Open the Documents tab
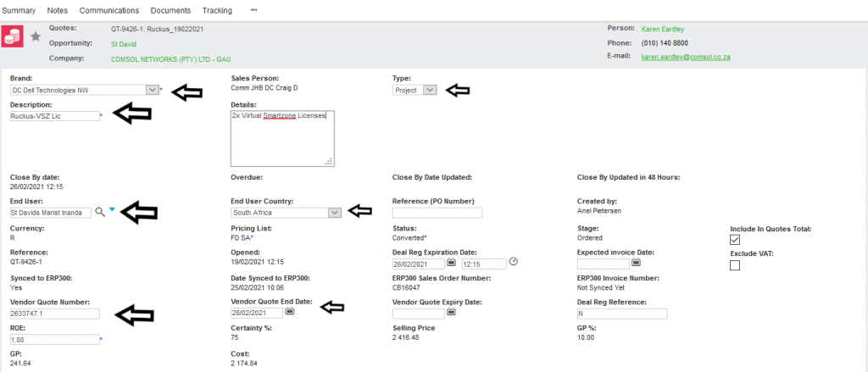Image resolution: width=868 pixels, height=372 pixels. pos(170,10)
